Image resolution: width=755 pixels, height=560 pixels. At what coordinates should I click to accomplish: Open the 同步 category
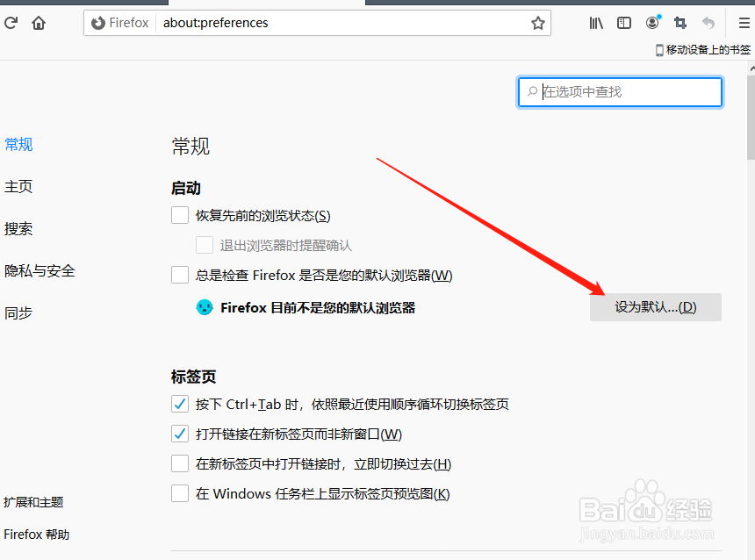pos(18,313)
